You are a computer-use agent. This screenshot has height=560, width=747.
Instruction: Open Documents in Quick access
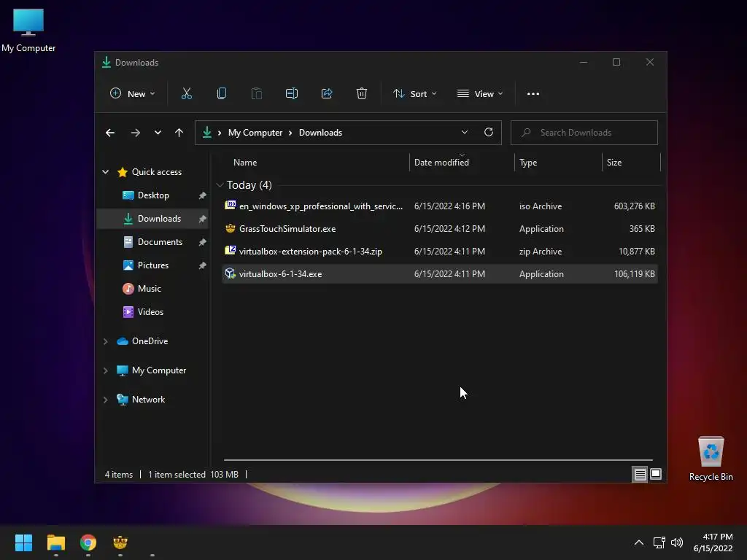tap(153, 242)
